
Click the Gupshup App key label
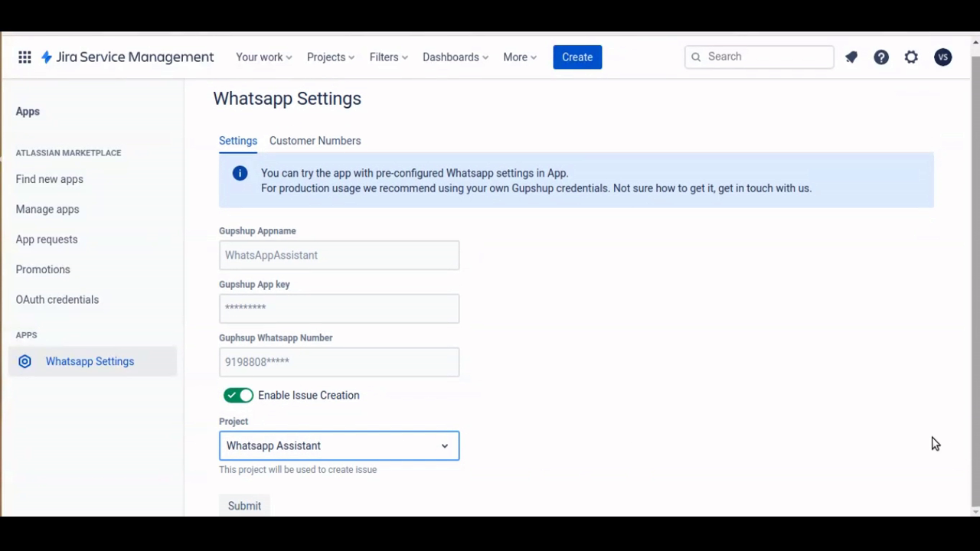[x=254, y=285]
